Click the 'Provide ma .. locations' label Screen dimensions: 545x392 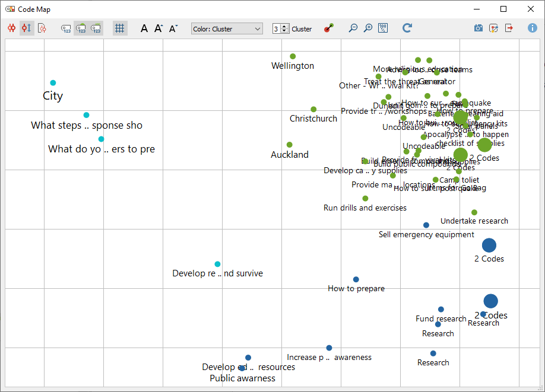(x=393, y=184)
